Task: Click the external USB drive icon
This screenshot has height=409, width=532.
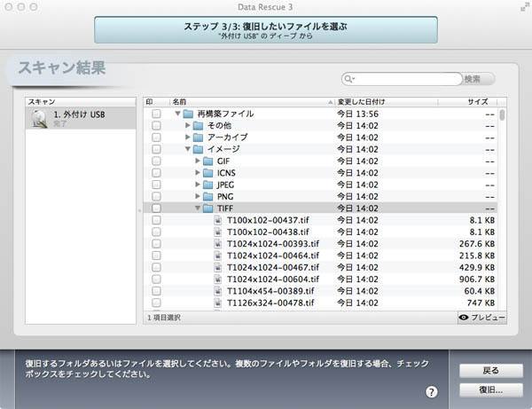Action: point(39,119)
